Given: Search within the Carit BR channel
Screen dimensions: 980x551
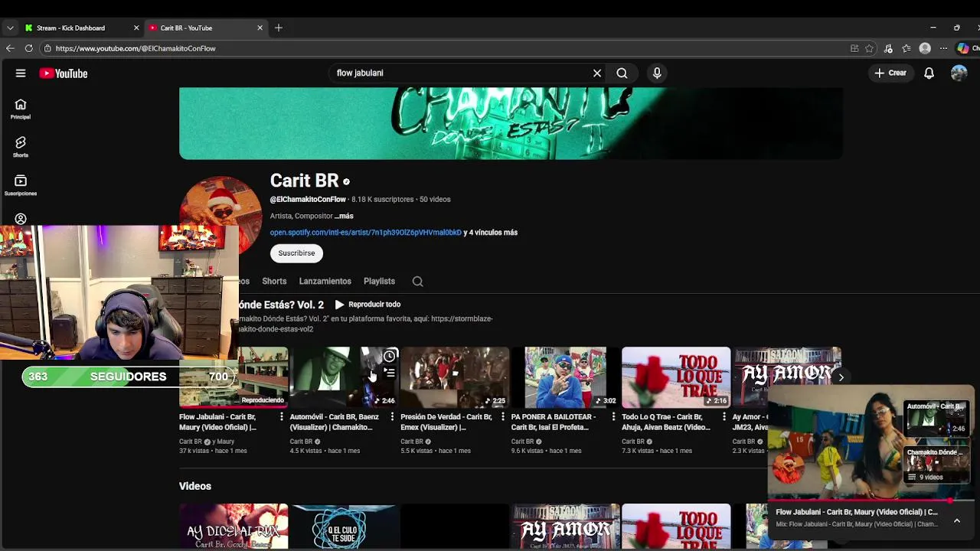Looking at the screenshot, I should [x=418, y=282].
